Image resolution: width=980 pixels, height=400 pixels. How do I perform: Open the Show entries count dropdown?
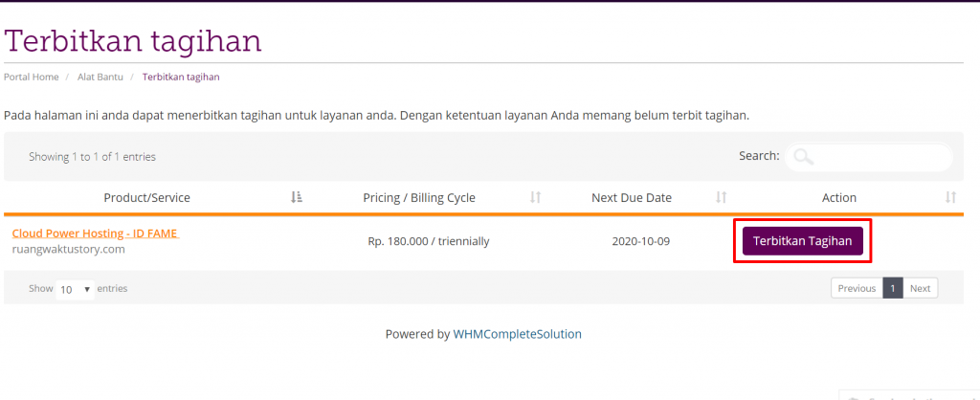click(75, 289)
